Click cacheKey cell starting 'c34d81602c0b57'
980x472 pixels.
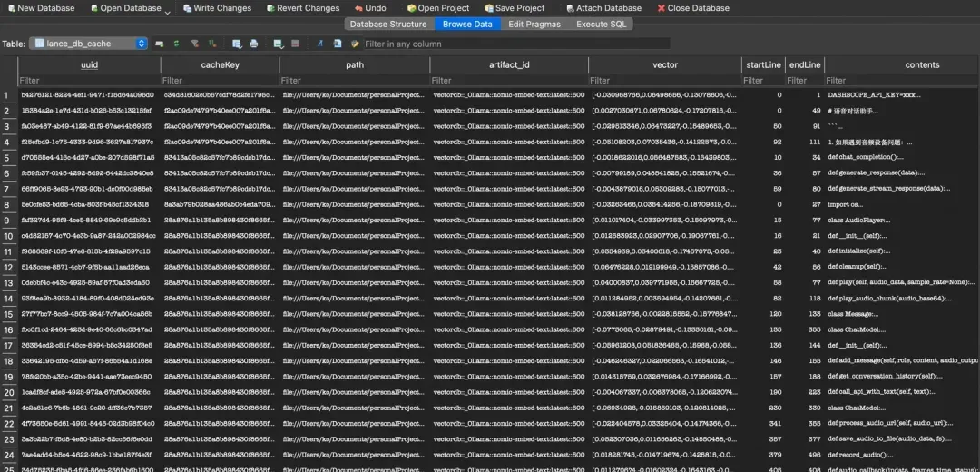tap(220, 95)
